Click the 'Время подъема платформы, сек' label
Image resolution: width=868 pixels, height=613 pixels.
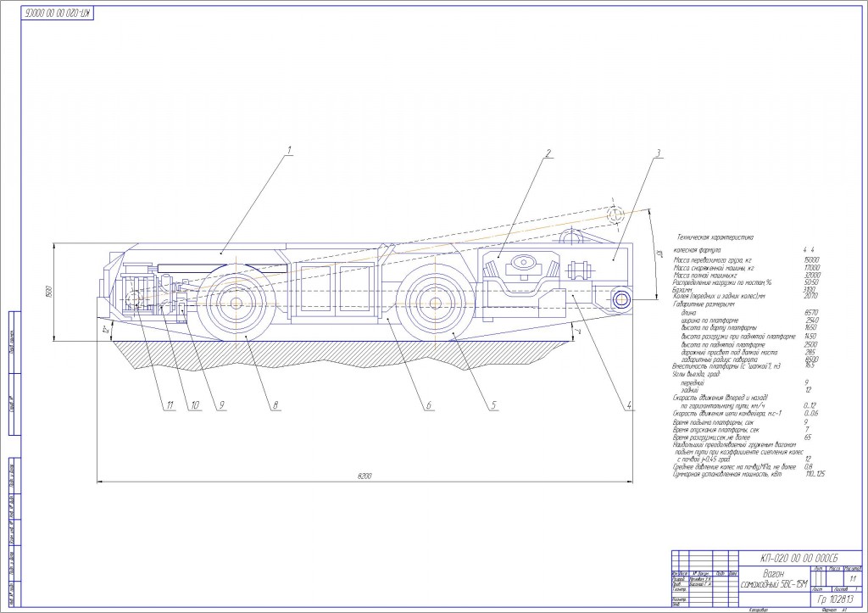(x=713, y=422)
